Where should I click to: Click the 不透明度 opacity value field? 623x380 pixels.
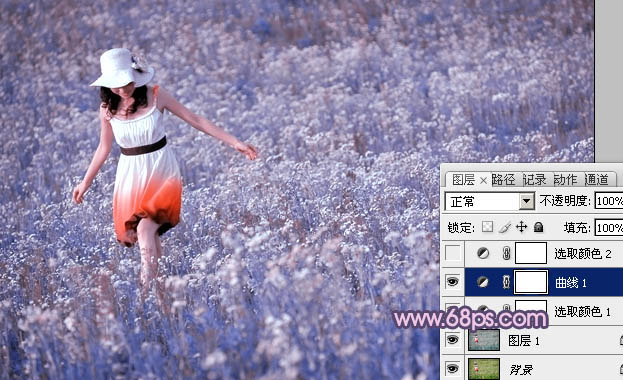609,201
